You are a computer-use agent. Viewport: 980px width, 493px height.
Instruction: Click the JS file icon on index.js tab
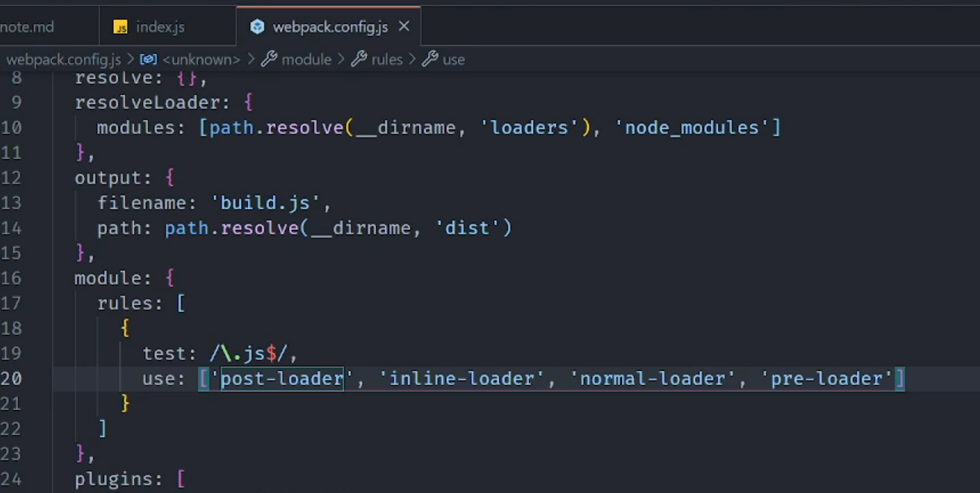point(120,27)
